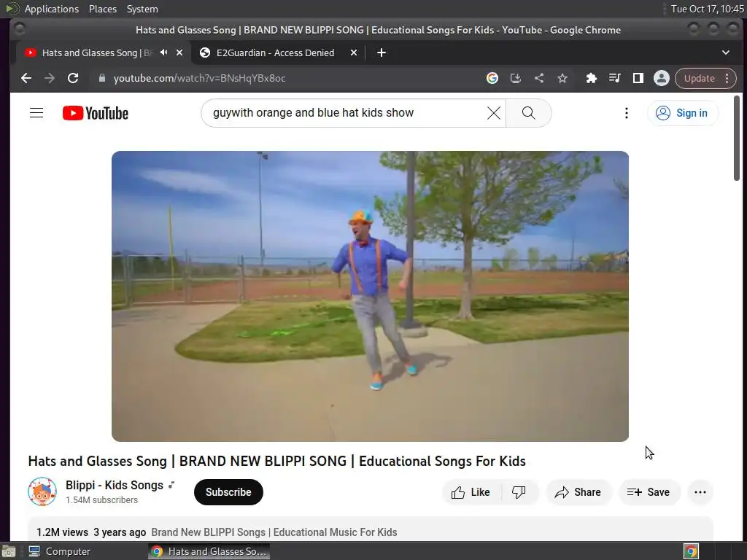747x560 pixels.
Task: Reload the YouTube page
Action: [x=73, y=78]
